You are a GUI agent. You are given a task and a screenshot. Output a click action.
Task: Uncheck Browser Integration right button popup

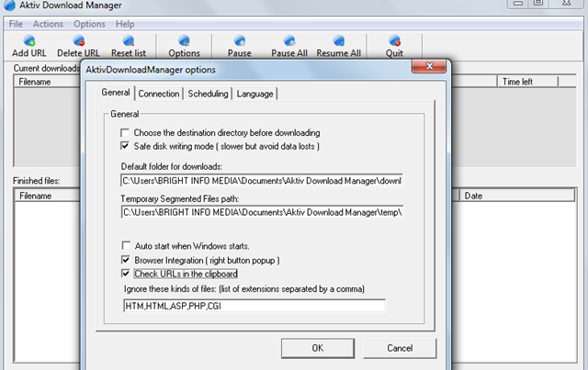[126, 260]
